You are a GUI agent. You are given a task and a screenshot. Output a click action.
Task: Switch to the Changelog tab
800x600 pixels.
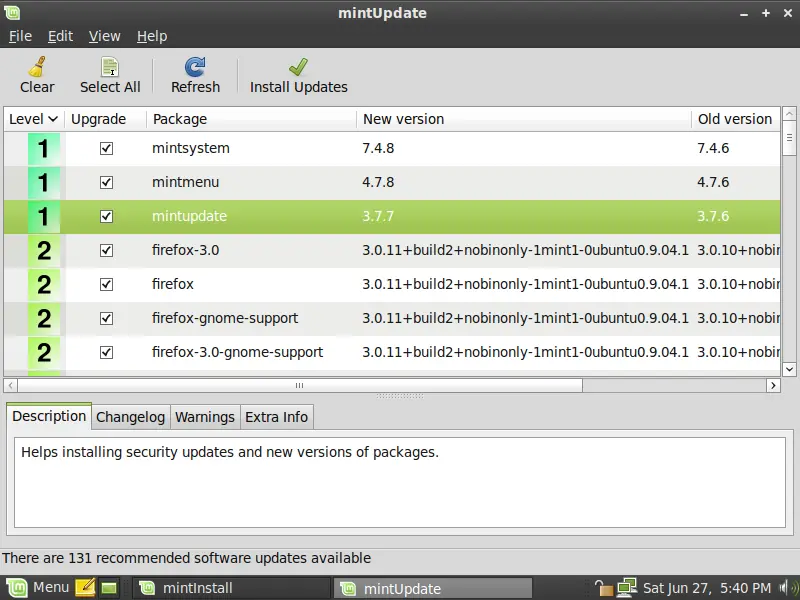(130, 417)
